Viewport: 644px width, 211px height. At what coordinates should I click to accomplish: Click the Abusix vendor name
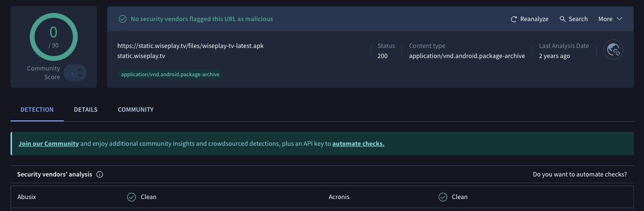click(x=26, y=197)
